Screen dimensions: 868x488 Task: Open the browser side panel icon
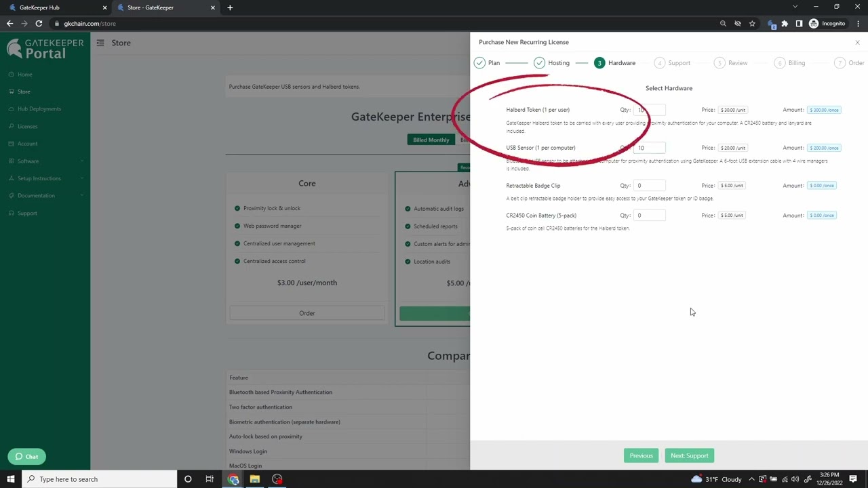(799, 24)
